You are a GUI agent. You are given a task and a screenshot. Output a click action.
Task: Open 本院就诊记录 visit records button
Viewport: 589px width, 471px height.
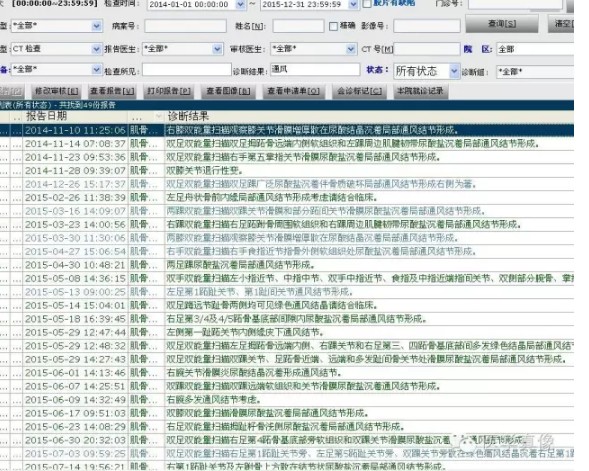tap(420, 91)
